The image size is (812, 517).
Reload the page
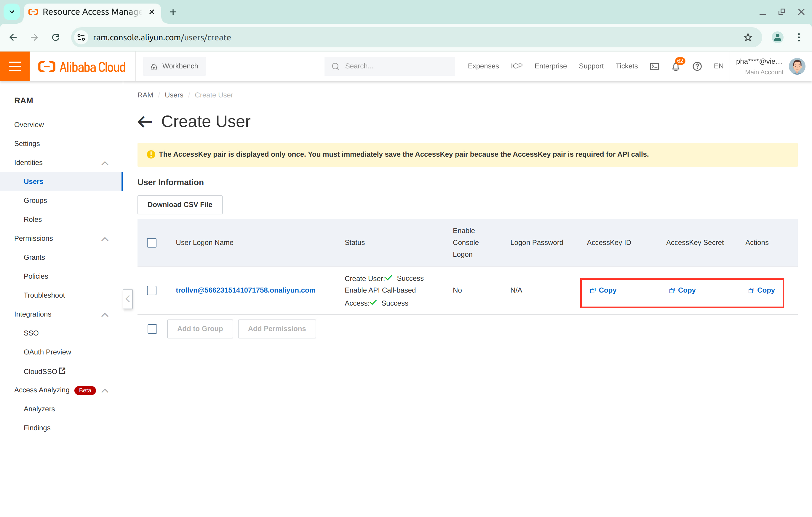point(56,37)
